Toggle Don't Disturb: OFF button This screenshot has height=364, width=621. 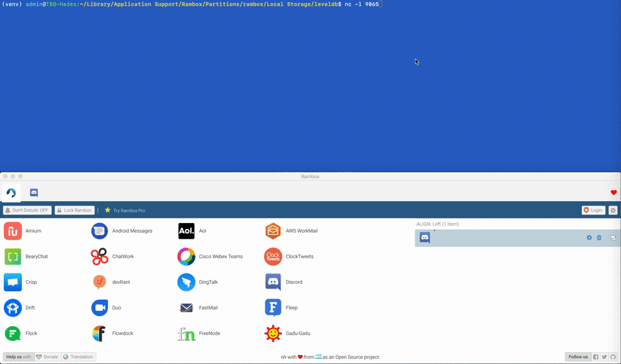tap(27, 211)
